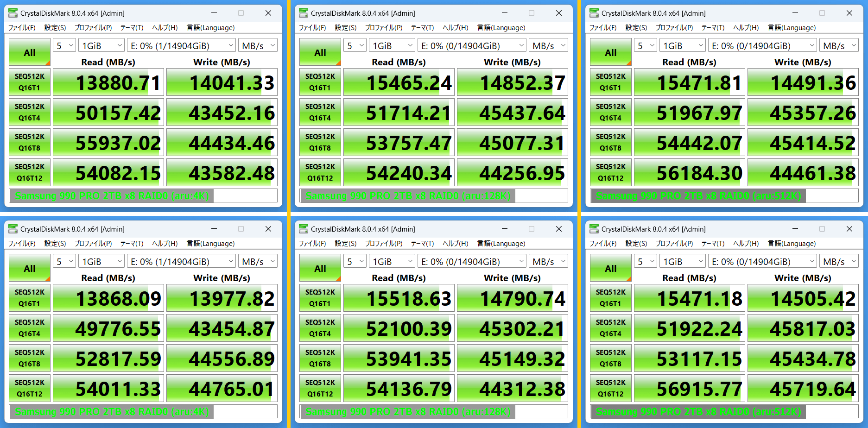Click aru:512K comment field below 56184.30 result
The image size is (868, 428).
pyautogui.click(x=724, y=195)
